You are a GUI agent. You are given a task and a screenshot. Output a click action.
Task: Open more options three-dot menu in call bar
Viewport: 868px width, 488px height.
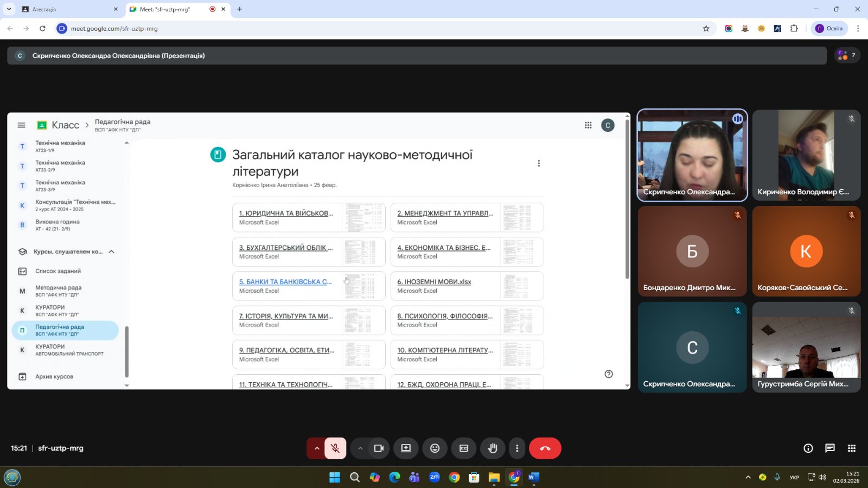click(517, 448)
